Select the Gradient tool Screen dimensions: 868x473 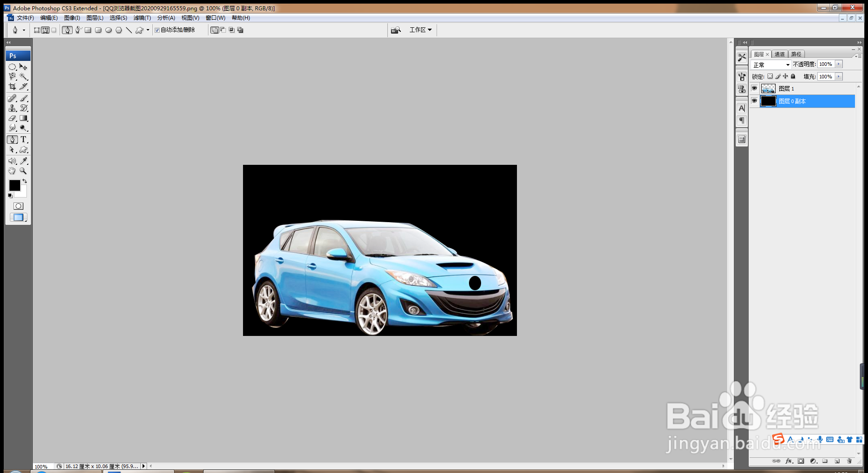pos(24,118)
